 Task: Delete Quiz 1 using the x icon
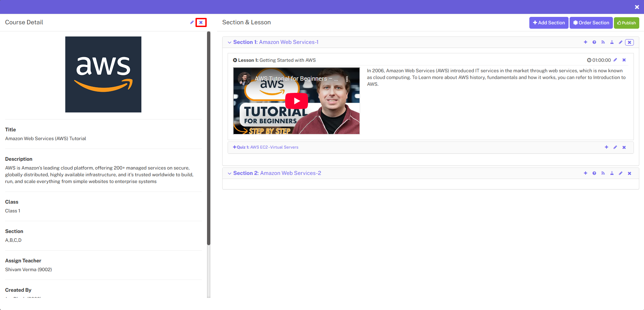[x=624, y=147]
